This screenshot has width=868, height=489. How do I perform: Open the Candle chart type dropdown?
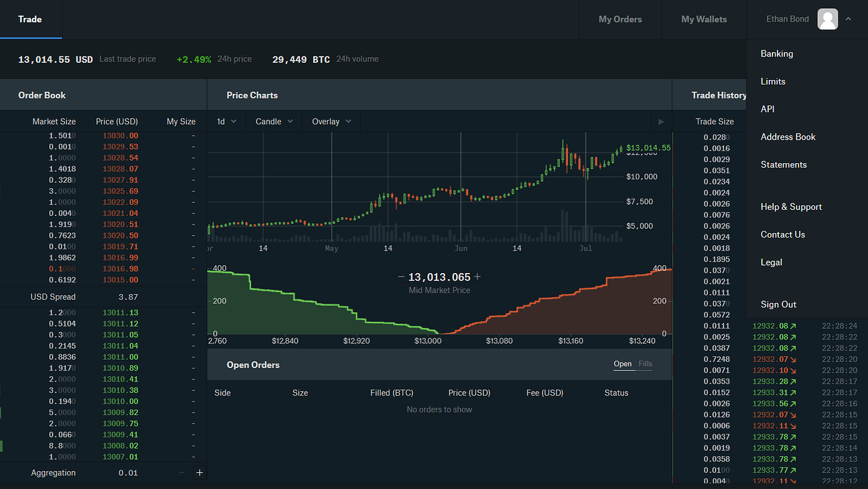coord(273,122)
